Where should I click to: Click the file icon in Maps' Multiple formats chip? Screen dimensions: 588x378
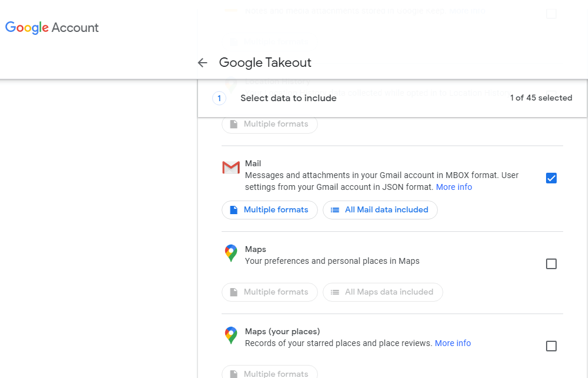tap(233, 292)
